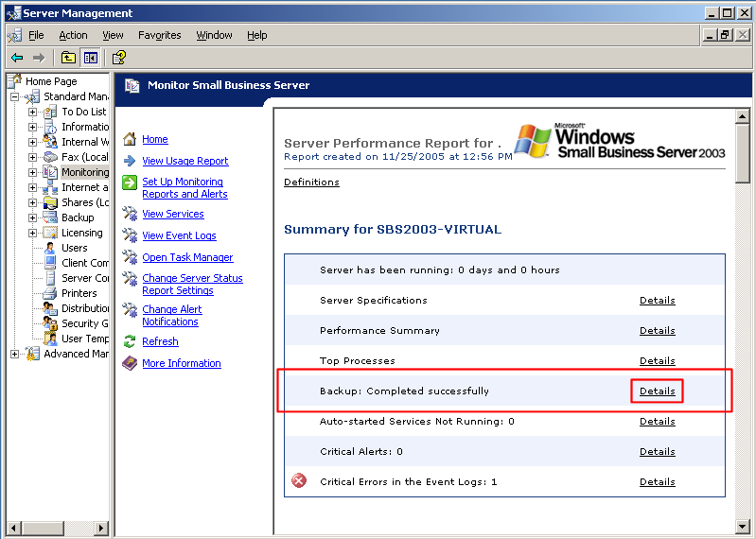The image size is (756, 539).
Task: Click the Open Task Manager link
Action: (x=187, y=257)
